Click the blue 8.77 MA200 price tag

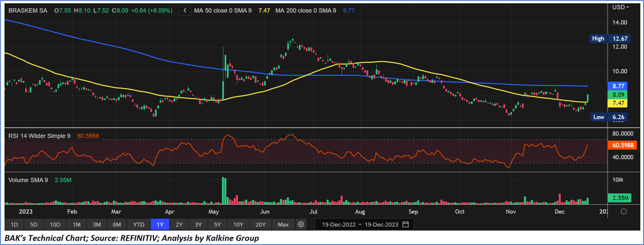[618, 86]
